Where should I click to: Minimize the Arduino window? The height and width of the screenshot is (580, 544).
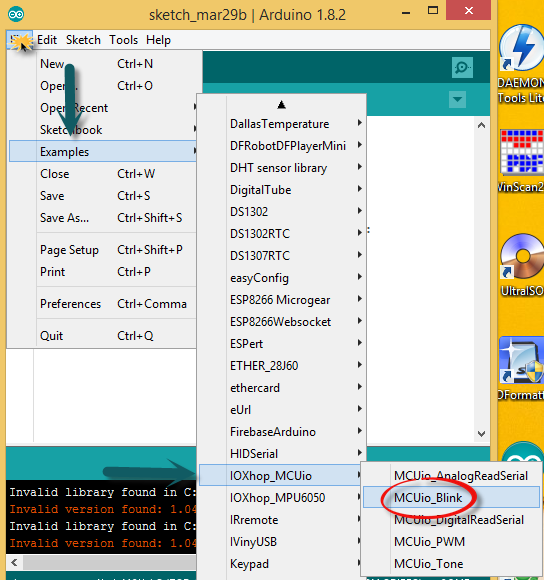click(x=406, y=12)
